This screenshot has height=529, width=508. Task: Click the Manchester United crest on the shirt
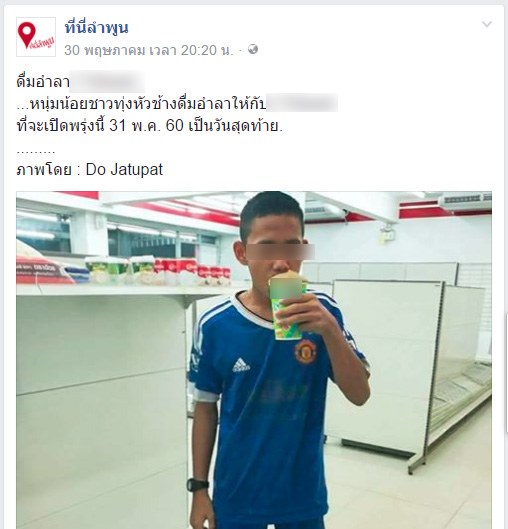point(305,351)
